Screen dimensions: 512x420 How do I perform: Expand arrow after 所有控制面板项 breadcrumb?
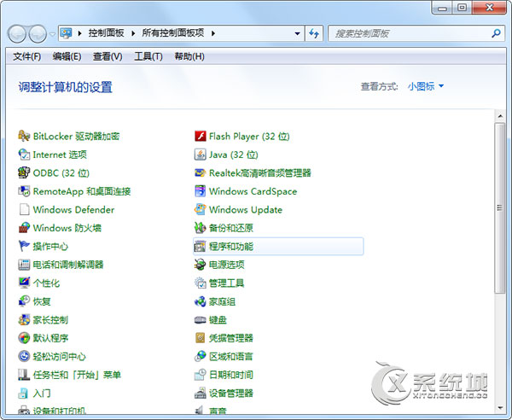[213, 33]
